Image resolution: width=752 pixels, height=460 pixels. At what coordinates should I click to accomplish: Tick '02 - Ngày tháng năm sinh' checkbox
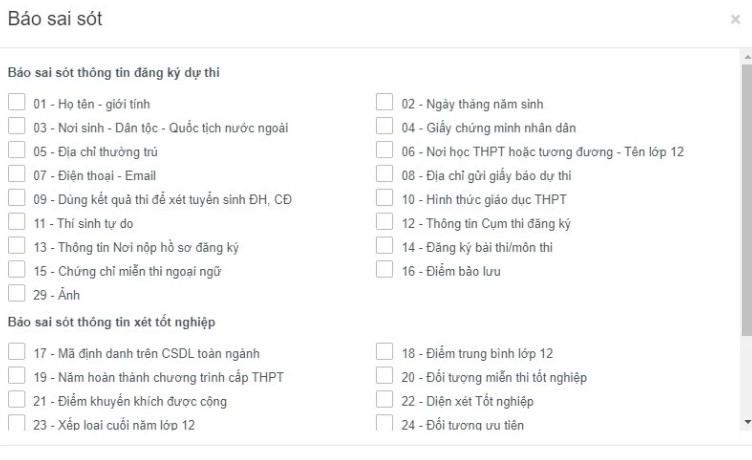[x=385, y=102]
